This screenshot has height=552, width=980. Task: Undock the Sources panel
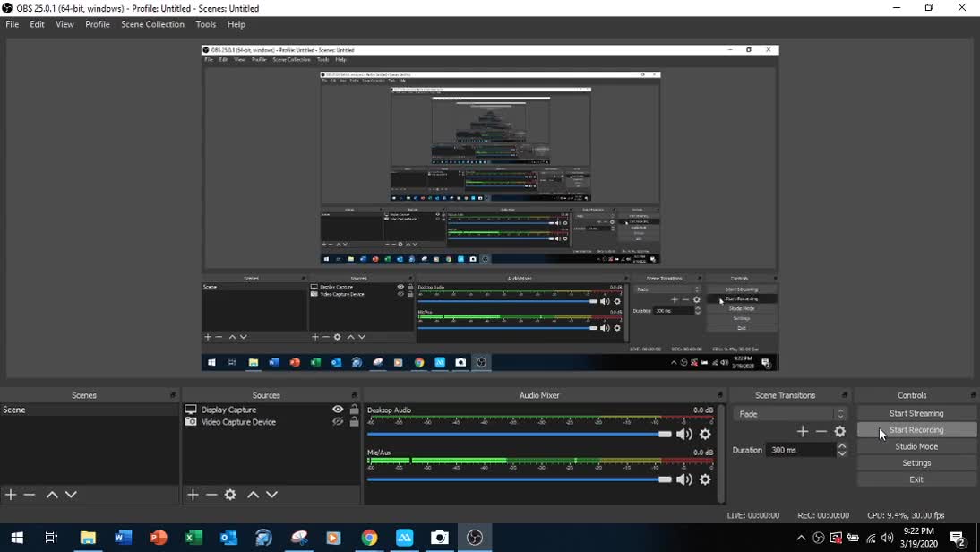tap(355, 395)
